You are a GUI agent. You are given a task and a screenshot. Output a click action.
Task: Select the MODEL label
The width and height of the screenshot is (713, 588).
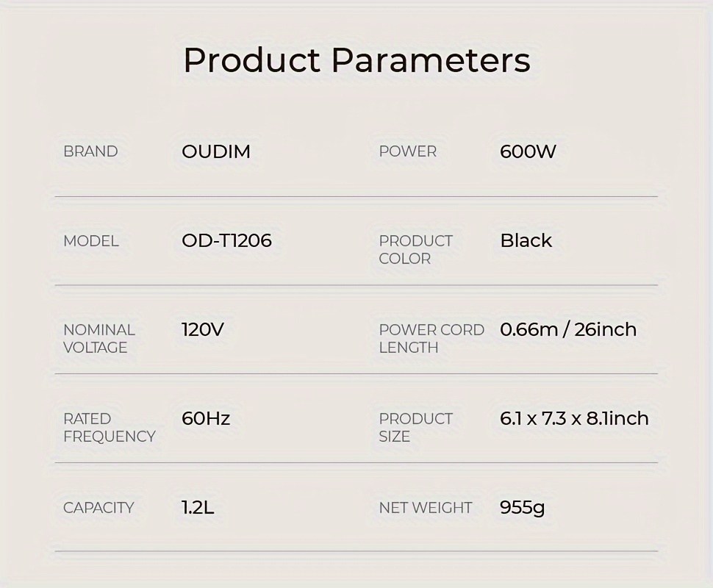(x=91, y=240)
